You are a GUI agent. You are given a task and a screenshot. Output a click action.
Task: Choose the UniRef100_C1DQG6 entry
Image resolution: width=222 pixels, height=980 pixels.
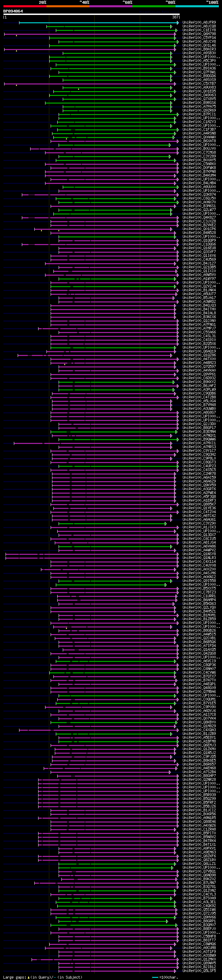pyautogui.click(x=199, y=244)
